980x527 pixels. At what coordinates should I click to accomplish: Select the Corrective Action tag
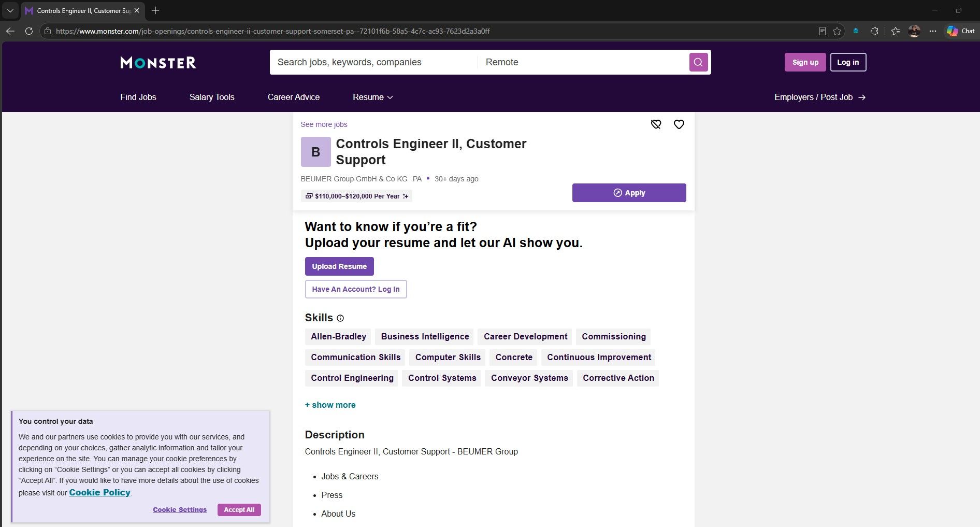pyautogui.click(x=618, y=378)
